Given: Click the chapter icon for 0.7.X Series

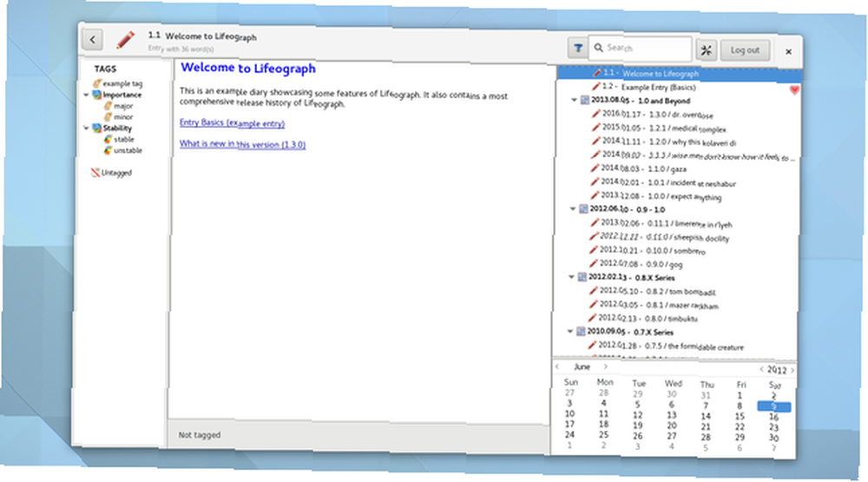Looking at the screenshot, I should tap(580, 331).
